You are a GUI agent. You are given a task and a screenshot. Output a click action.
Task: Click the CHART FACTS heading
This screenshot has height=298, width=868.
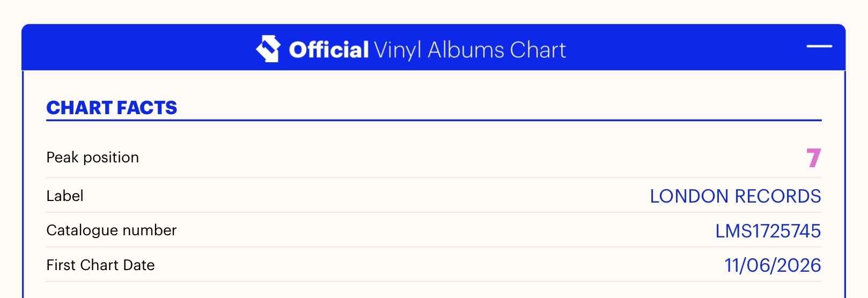(112, 108)
